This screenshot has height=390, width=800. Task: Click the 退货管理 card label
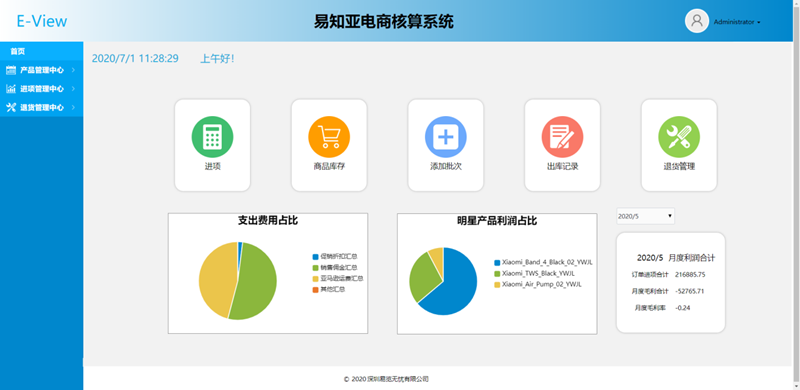679,166
